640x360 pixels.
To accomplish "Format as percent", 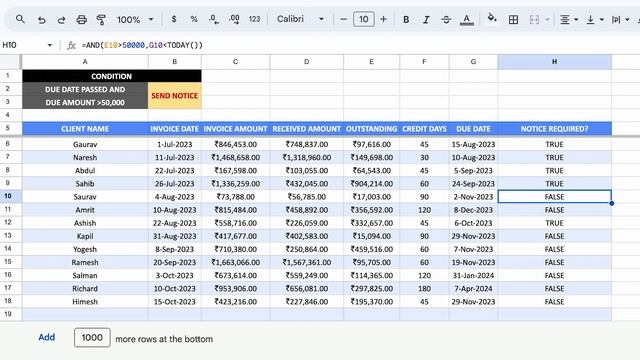I will pos(194,19).
